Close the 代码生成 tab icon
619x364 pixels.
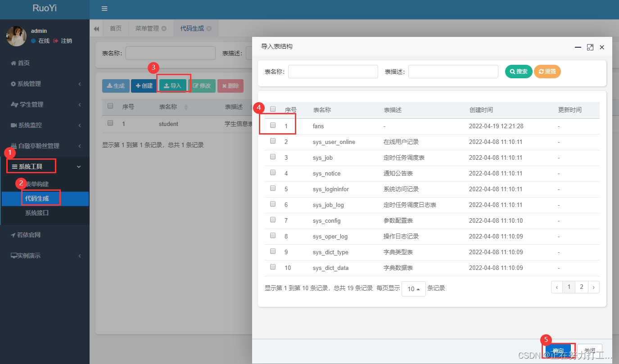pyautogui.click(x=209, y=28)
